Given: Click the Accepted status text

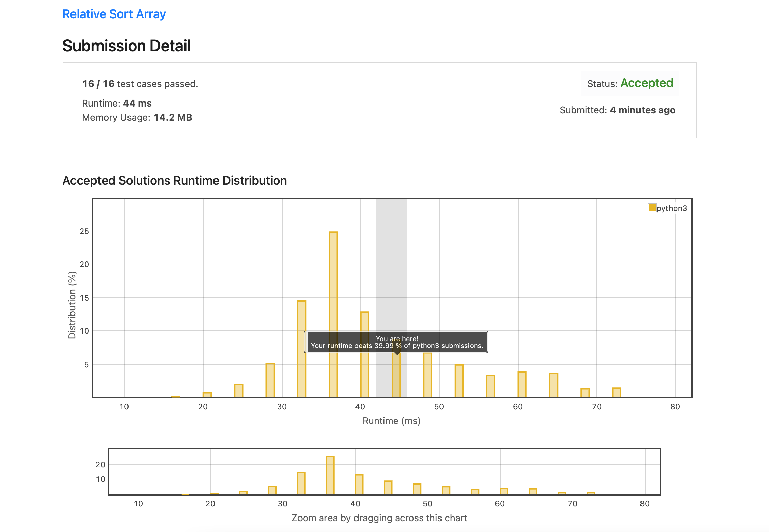Looking at the screenshot, I should tap(647, 83).
